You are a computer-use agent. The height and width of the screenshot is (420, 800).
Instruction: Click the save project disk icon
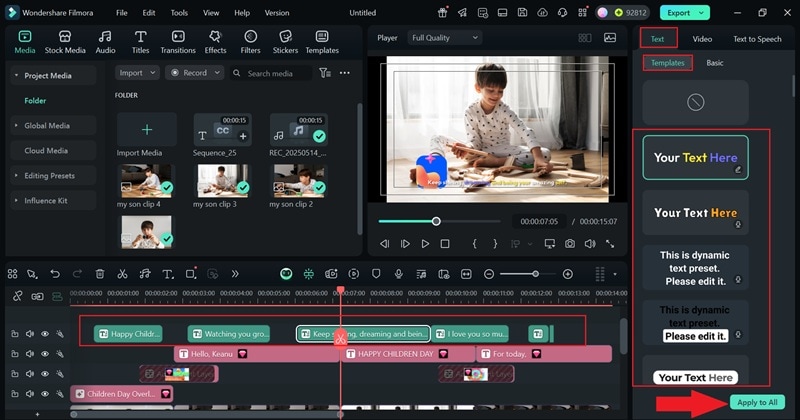tap(522, 13)
